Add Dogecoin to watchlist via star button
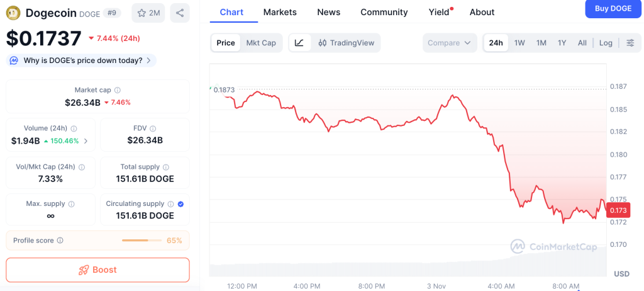 pos(148,13)
